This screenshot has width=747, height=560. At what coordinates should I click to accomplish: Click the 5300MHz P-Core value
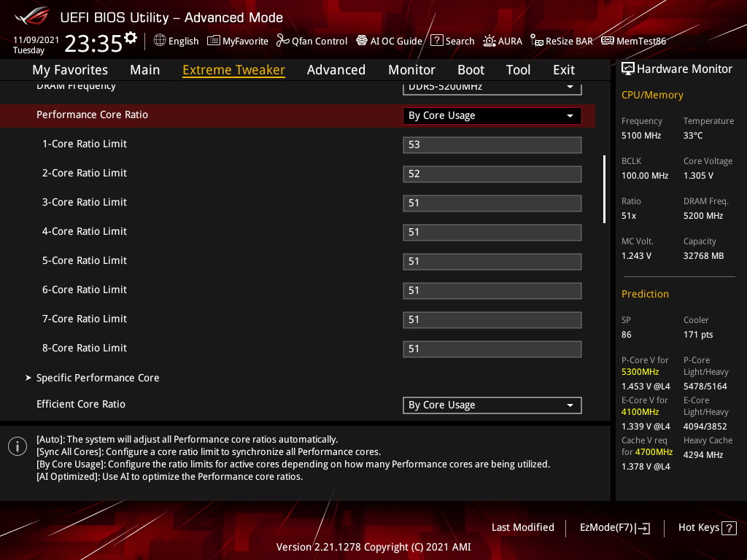point(640,371)
